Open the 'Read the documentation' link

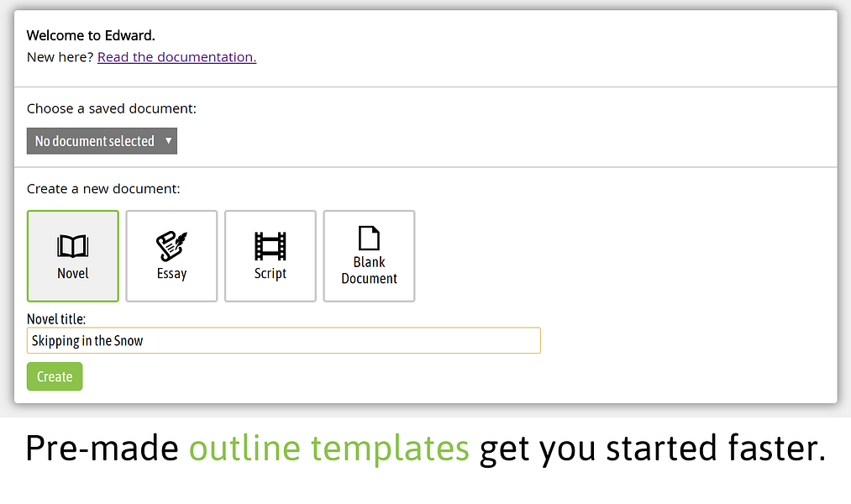coord(176,57)
